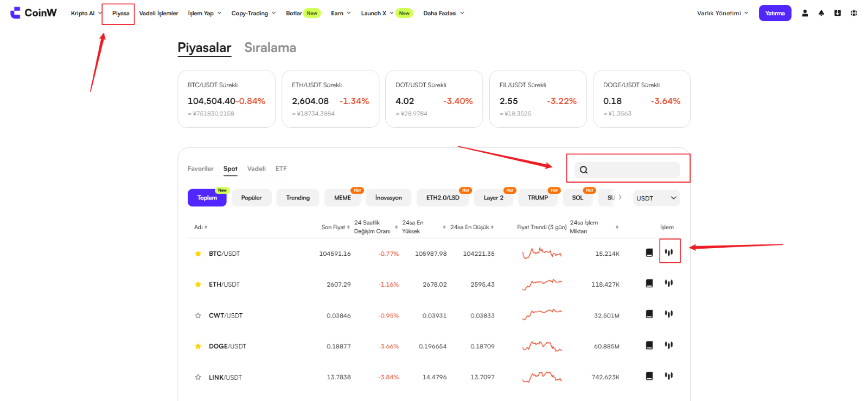The width and height of the screenshot is (868, 401).
Task: Show more category chips with right chevron
Action: [620, 197]
